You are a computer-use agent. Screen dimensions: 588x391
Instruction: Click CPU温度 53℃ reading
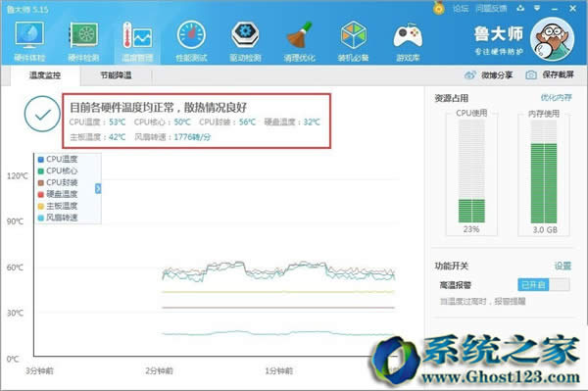pyautogui.click(x=97, y=122)
